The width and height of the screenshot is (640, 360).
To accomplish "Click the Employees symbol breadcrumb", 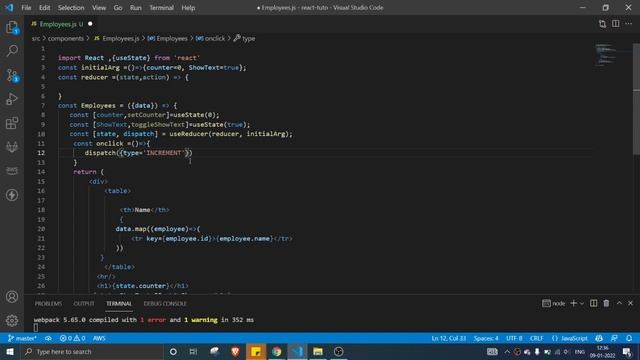I will coord(168,38).
